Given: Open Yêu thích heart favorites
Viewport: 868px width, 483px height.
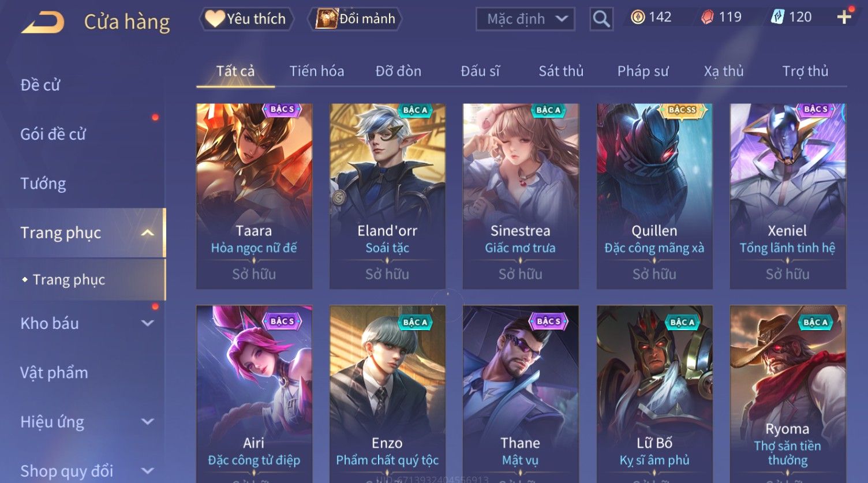Looking at the screenshot, I should (x=246, y=19).
